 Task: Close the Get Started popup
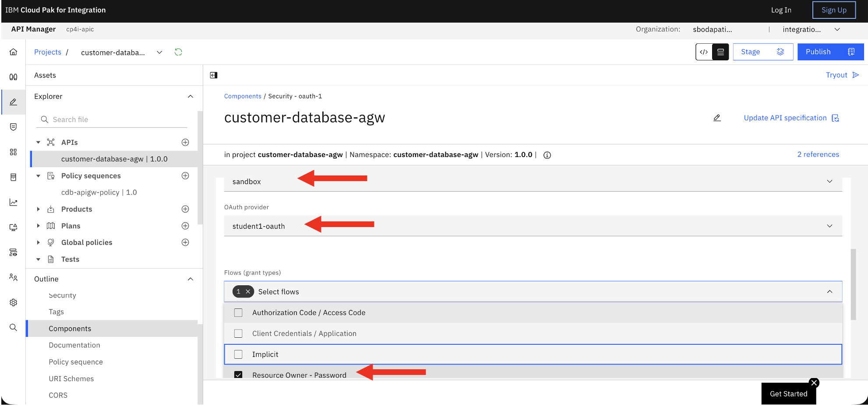[814, 383]
